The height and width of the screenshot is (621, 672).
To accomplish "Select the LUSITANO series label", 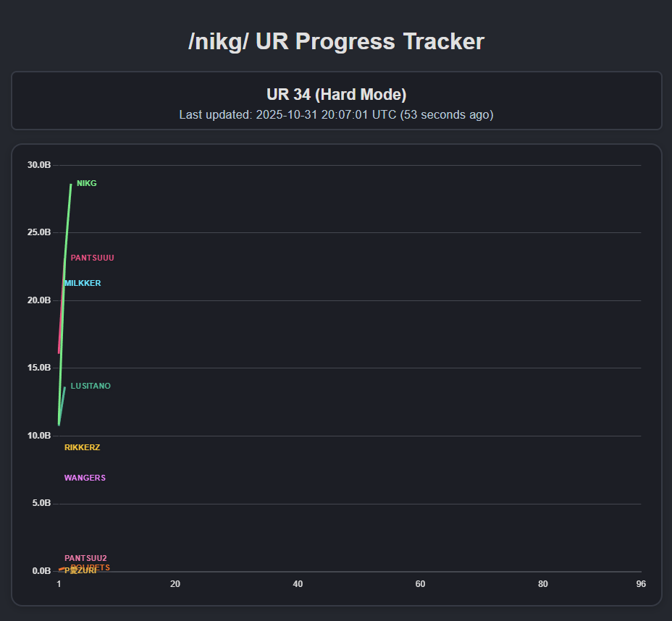I will [91, 386].
